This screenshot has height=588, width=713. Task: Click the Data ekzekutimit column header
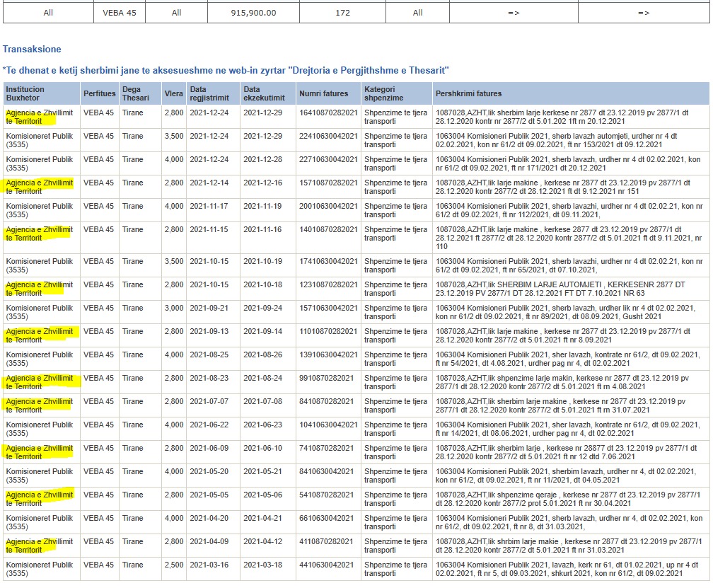(x=265, y=93)
